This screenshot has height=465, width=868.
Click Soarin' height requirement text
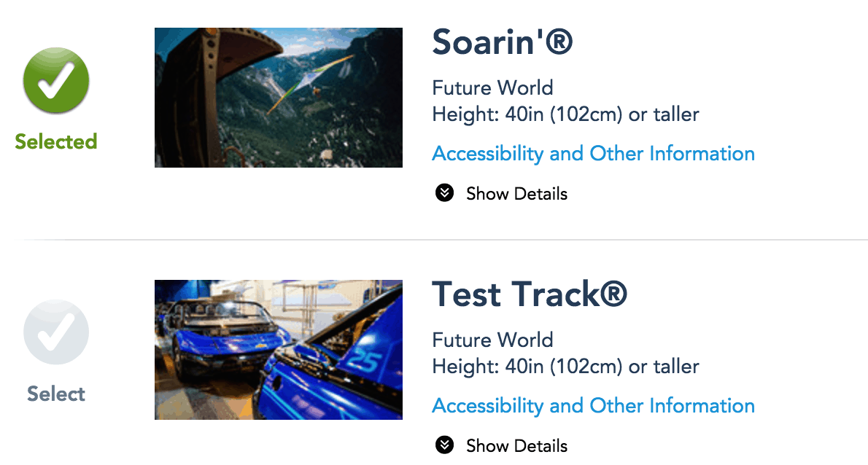pyautogui.click(x=566, y=114)
